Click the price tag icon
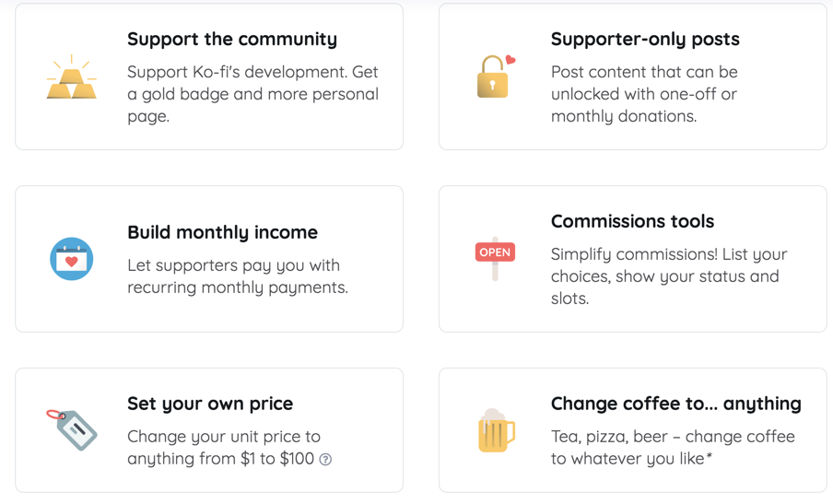This screenshot has width=833, height=504. click(73, 429)
